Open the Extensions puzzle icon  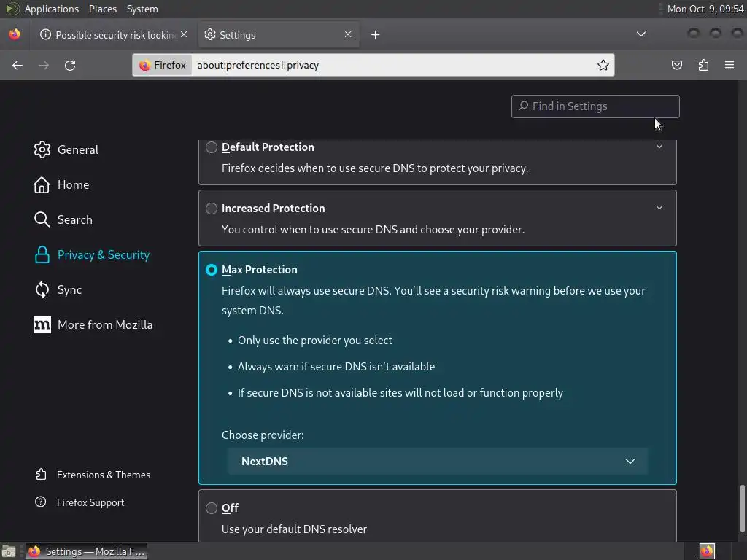coord(703,65)
